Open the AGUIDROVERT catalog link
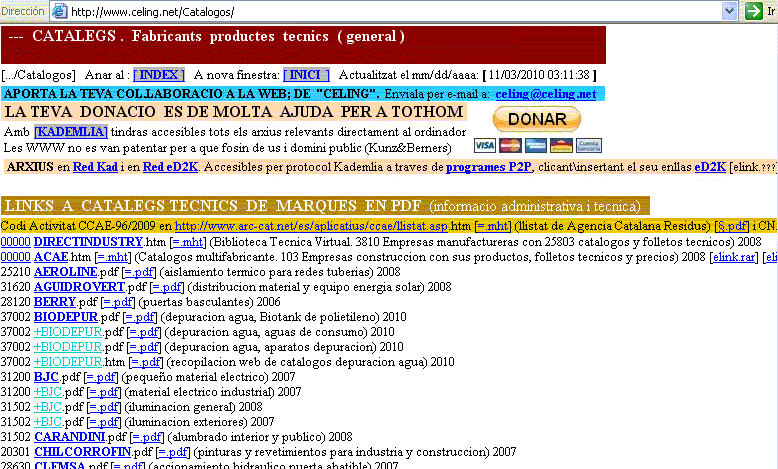This screenshot has width=778, height=469. coord(79,287)
